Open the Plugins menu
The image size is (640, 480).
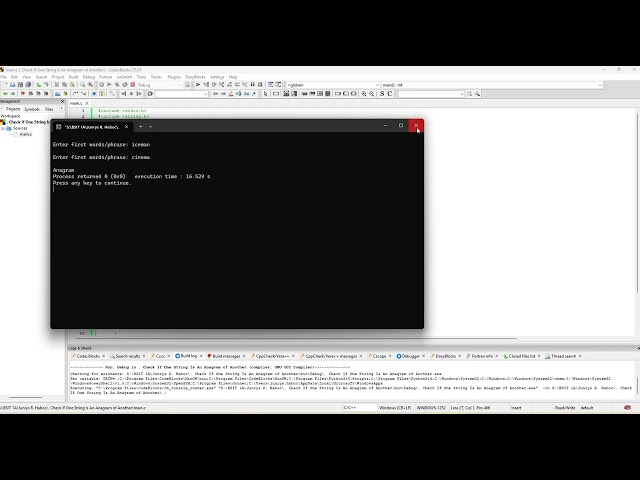(x=174, y=77)
